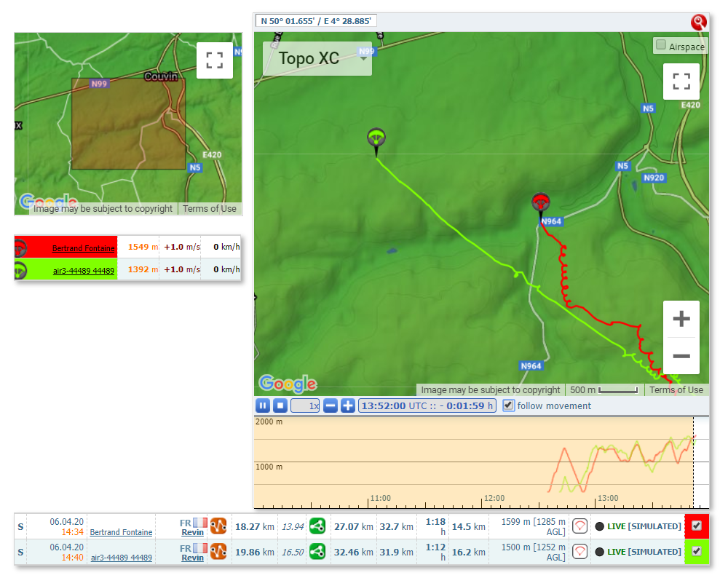
Task: Click the green paraglider marker on map
Action: tap(376, 138)
